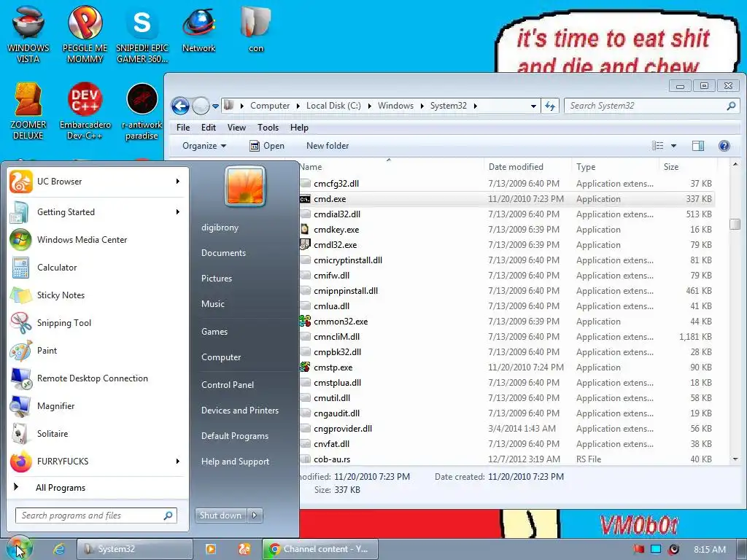
Task: Select the r-antiwork paradise desktop icon
Action: tap(142, 112)
